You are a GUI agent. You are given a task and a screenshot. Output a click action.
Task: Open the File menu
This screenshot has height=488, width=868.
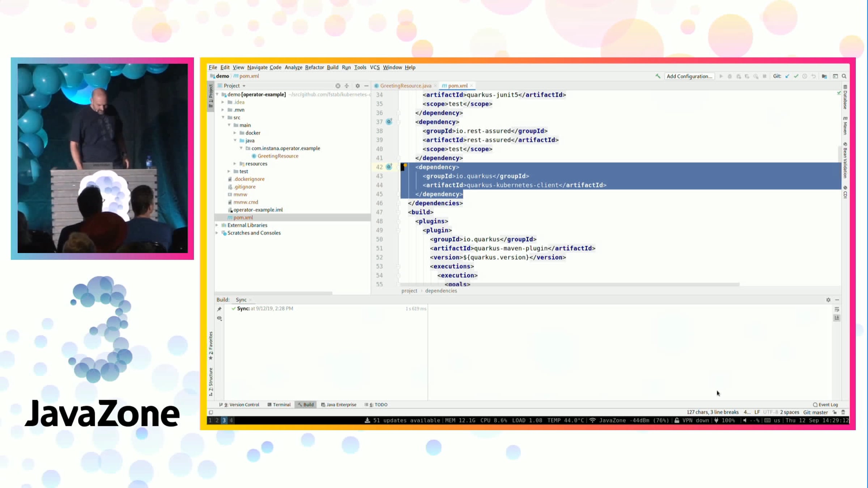point(213,67)
